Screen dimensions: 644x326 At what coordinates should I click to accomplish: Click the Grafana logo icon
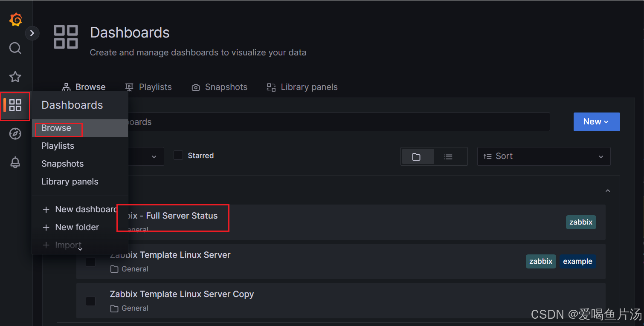pos(16,20)
